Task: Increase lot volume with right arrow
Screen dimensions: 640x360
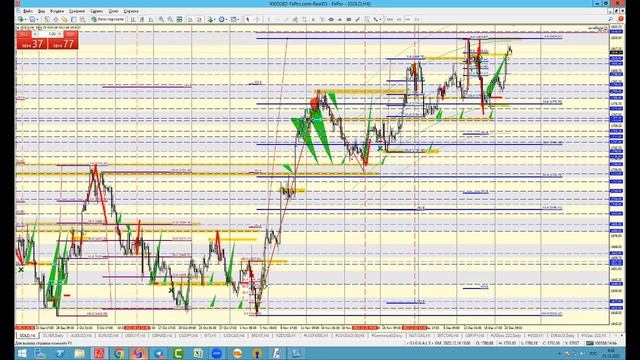Action: click(x=60, y=34)
